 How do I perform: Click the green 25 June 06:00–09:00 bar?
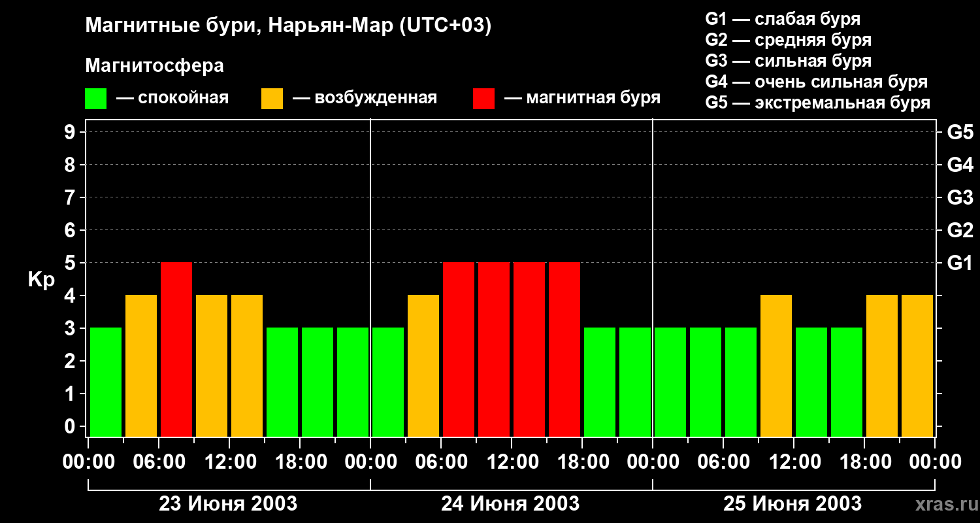(x=741, y=382)
